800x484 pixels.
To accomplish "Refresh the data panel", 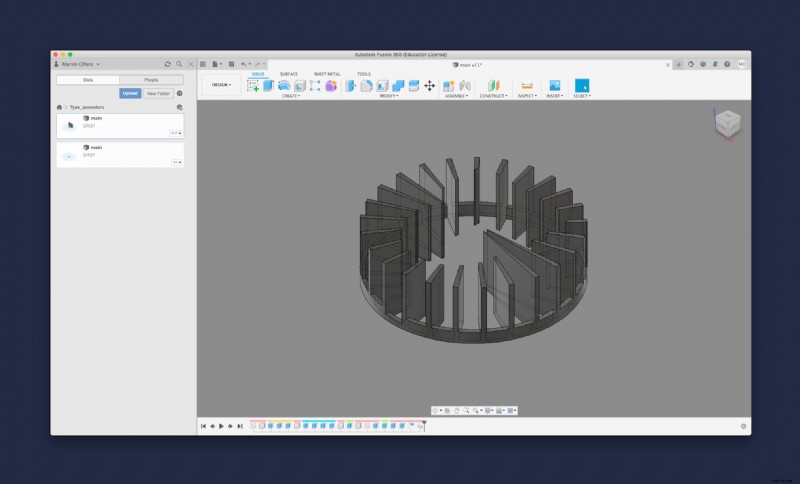I will 167,64.
